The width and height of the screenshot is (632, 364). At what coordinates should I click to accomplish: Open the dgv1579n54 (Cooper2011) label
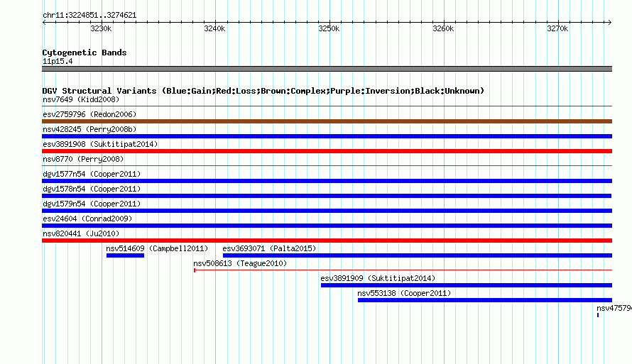[92, 204]
